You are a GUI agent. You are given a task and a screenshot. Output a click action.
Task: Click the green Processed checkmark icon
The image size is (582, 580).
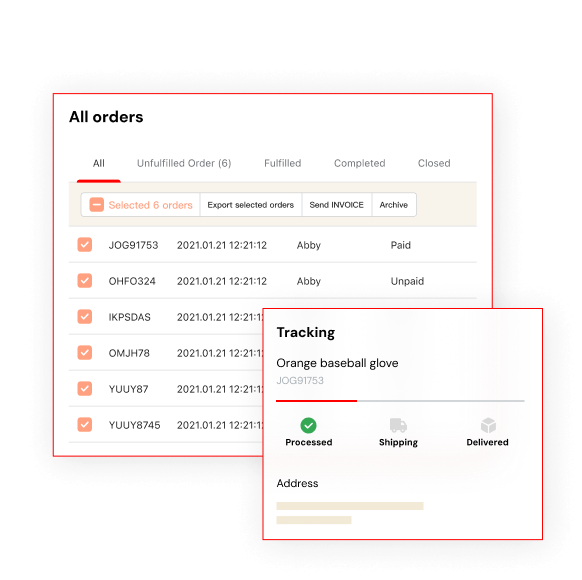(x=308, y=425)
